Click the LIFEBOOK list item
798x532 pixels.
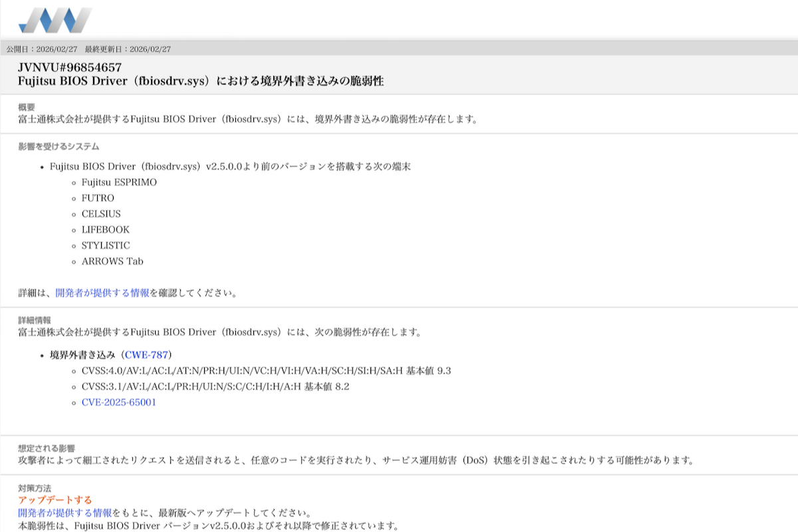[x=106, y=229]
